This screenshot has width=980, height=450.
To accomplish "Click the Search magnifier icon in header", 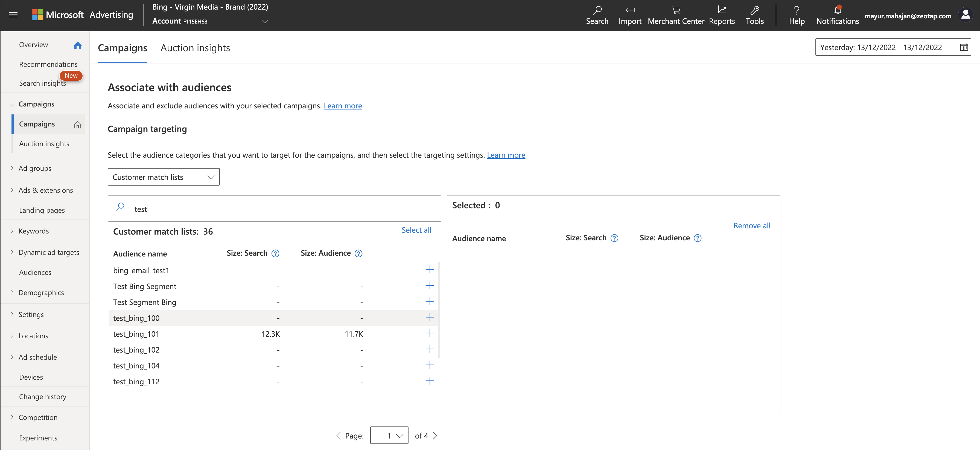I will click(597, 10).
